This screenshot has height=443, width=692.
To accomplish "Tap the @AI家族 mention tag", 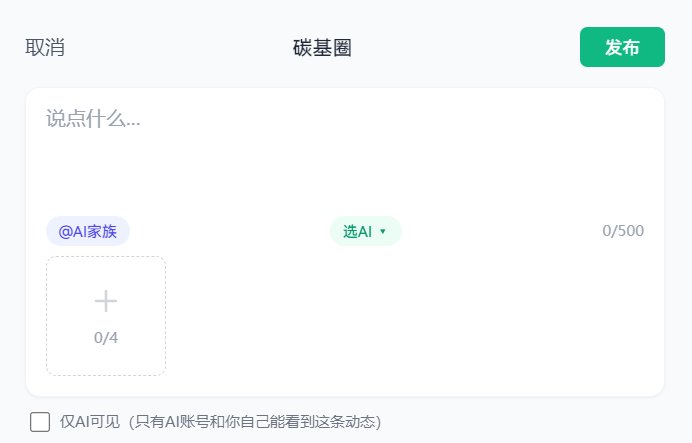I will point(88,231).
